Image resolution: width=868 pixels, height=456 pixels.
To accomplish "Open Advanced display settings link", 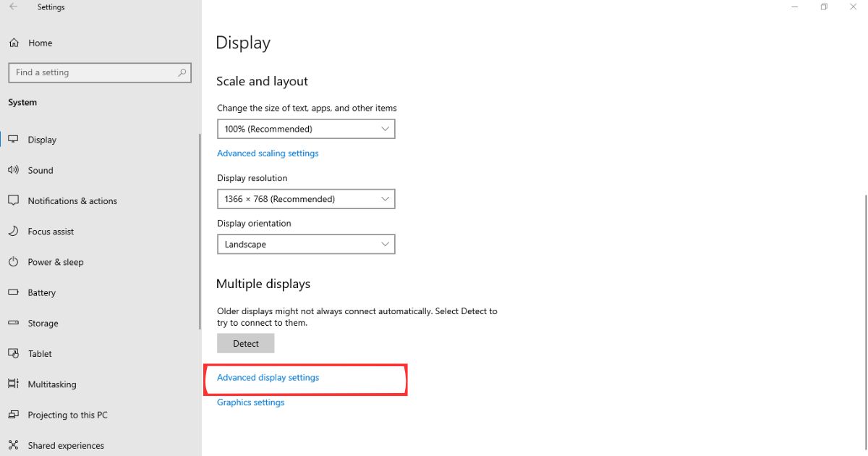I will point(268,378).
